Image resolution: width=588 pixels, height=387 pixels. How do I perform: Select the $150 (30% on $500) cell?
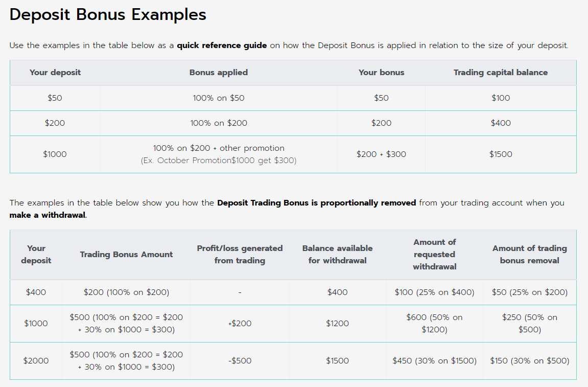(529, 361)
